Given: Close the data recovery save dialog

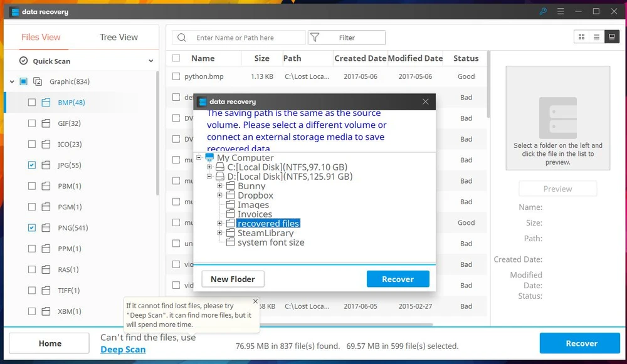Looking at the screenshot, I should click(426, 101).
